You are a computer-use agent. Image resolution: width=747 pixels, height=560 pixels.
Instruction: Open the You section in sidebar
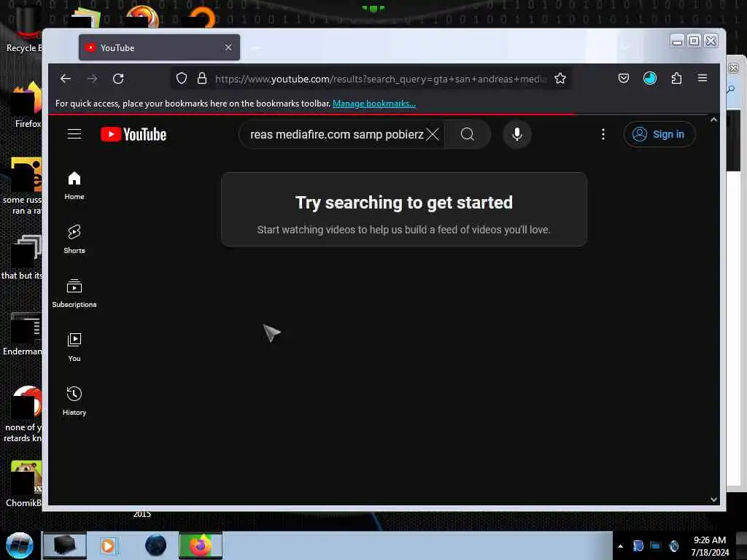click(74, 348)
